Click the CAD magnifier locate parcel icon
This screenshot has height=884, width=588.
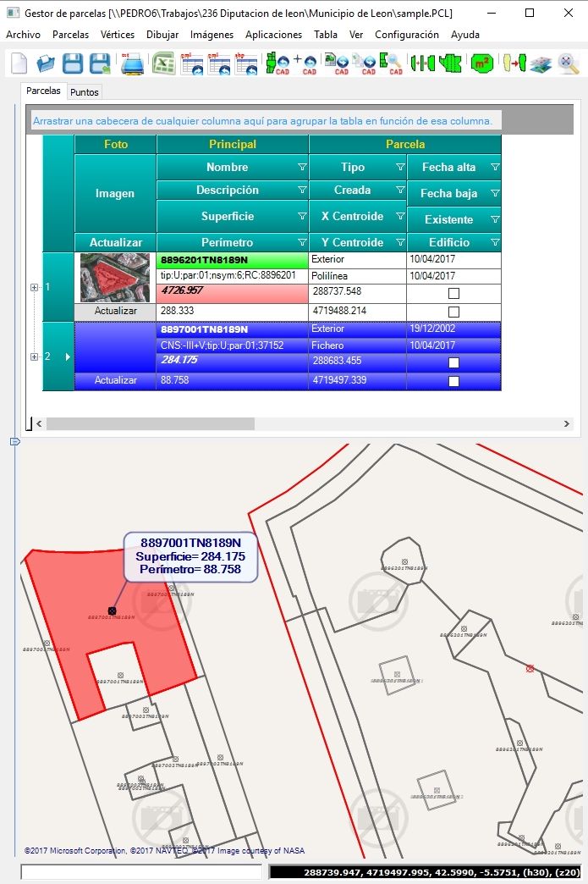point(391,64)
